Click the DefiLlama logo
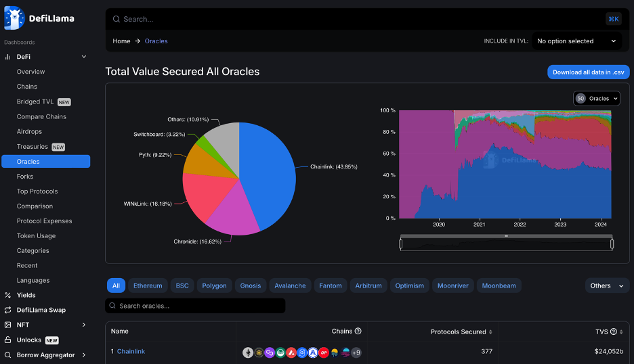Image resolution: width=634 pixels, height=364 pixels. (x=39, y=18)
